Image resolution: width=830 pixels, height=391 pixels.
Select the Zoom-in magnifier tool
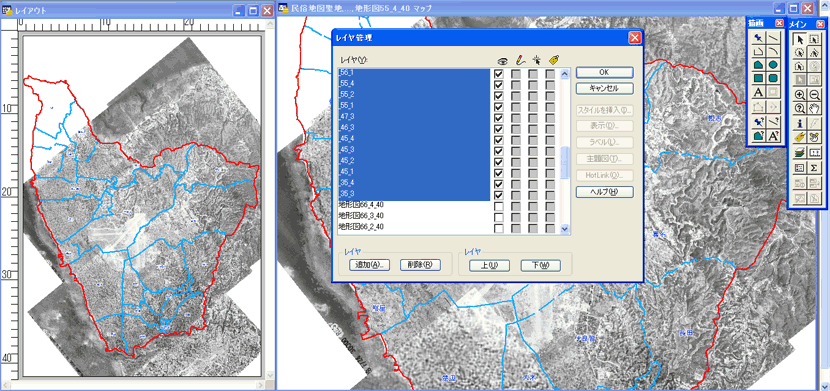(x=800, y=94)
